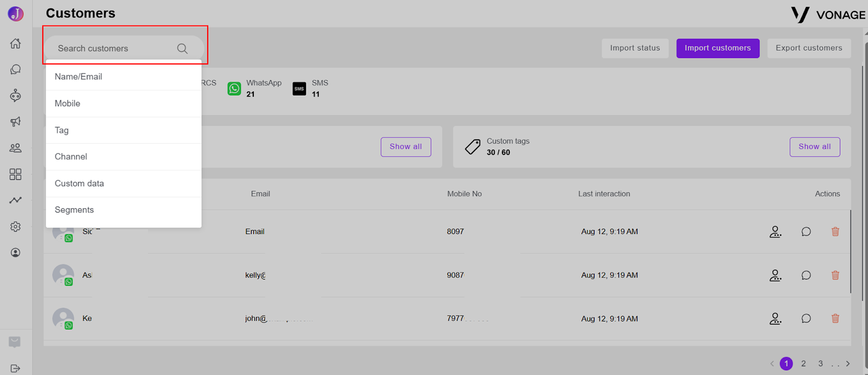Screen dimensions: 868x375
Task: Open the Bot builder icon in sidebar
Action: (x=15, y=95)
